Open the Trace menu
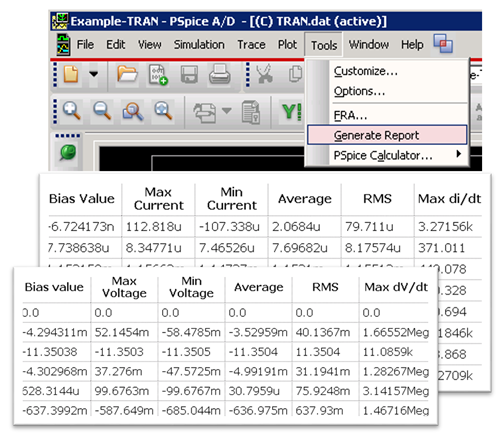Image resolution: width=500 pixels, height=436 pixels. [x=251, y=45]
